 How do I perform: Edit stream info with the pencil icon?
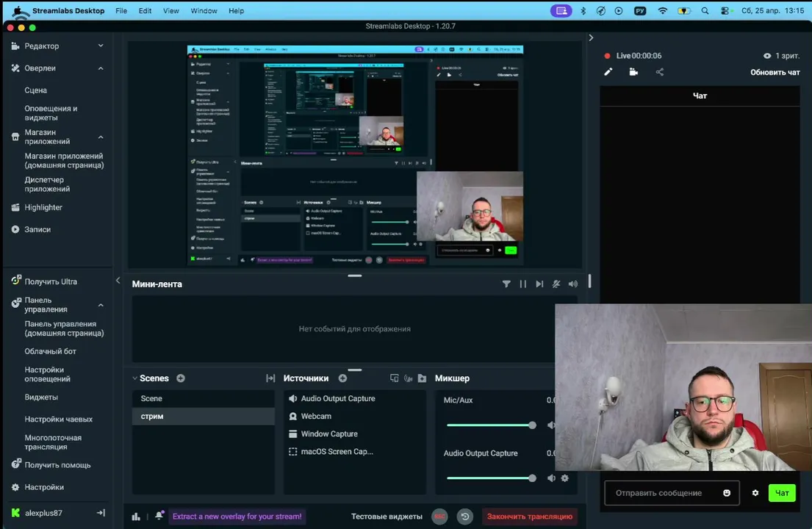pos(608,72)
